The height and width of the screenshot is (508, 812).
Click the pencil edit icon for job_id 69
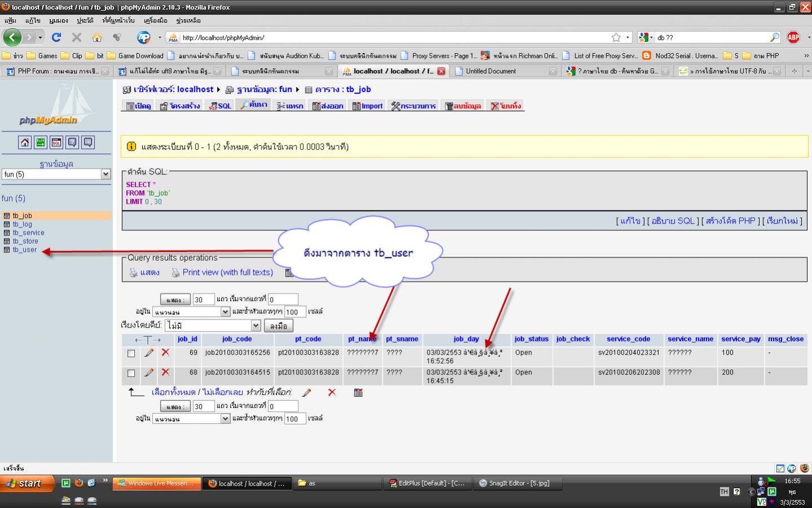(149, 353)
